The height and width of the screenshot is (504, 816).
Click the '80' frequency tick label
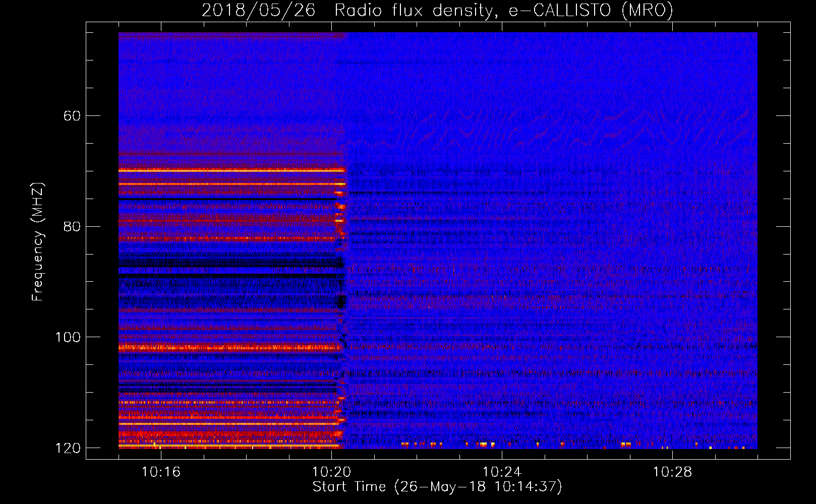pos(72,226)
